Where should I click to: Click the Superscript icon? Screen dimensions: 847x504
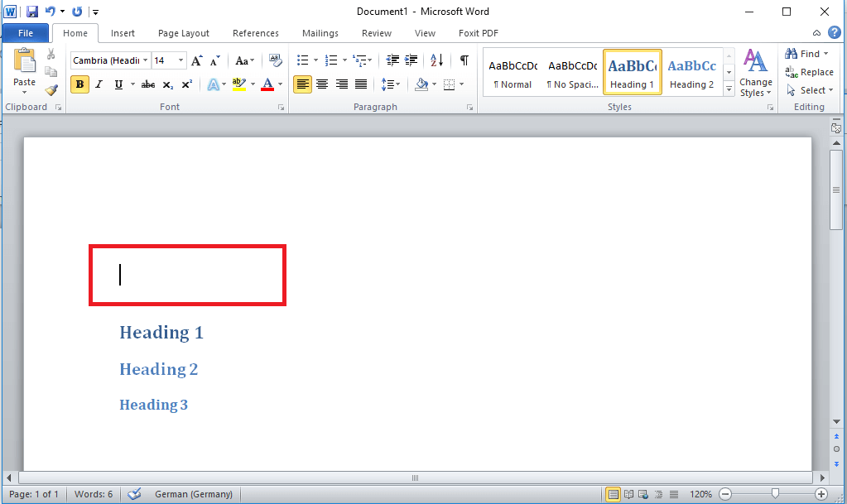click(186, 84)
